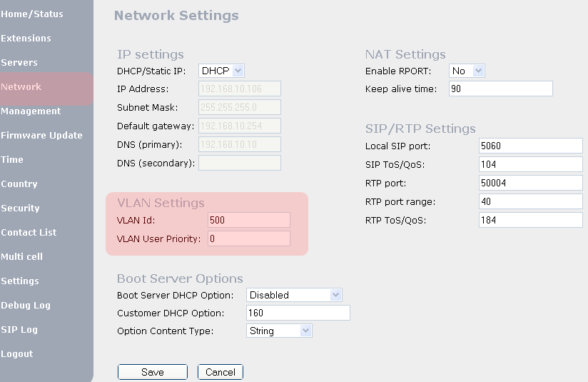Screen dimensions: 588x382
Task: View the Debug Log
Action: pos(26,306)
